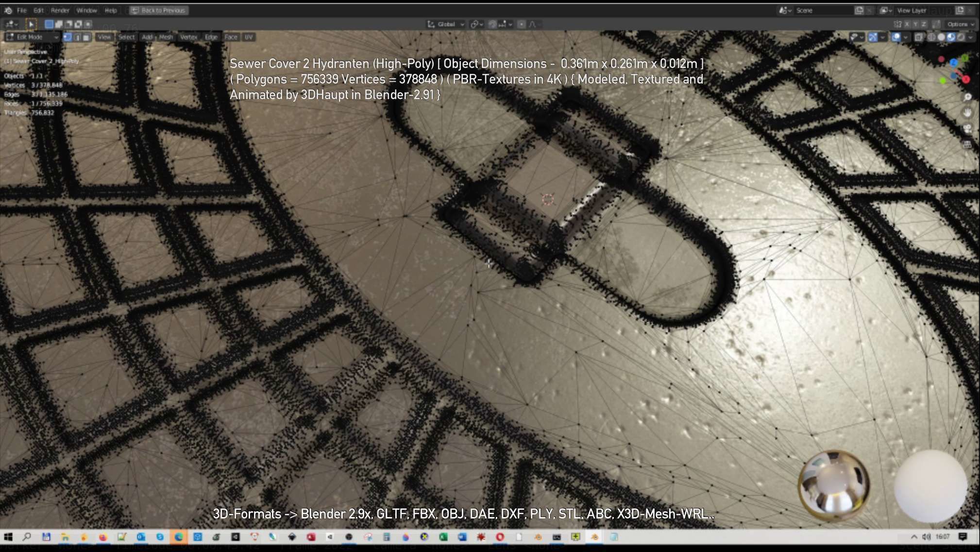
Task: Click the zoom view magnifier icon
Action: (967, 97)
